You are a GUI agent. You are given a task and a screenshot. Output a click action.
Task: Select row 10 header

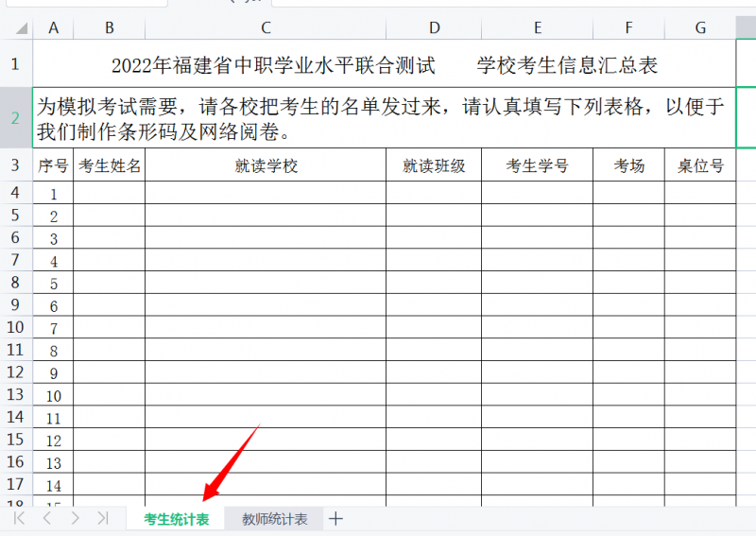click(15, 327)
